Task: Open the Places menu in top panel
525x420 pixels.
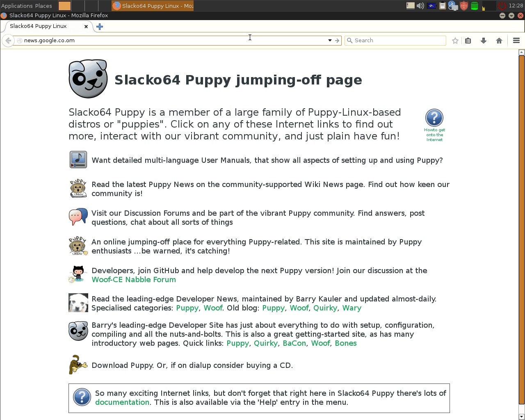Action: (43, 6)
